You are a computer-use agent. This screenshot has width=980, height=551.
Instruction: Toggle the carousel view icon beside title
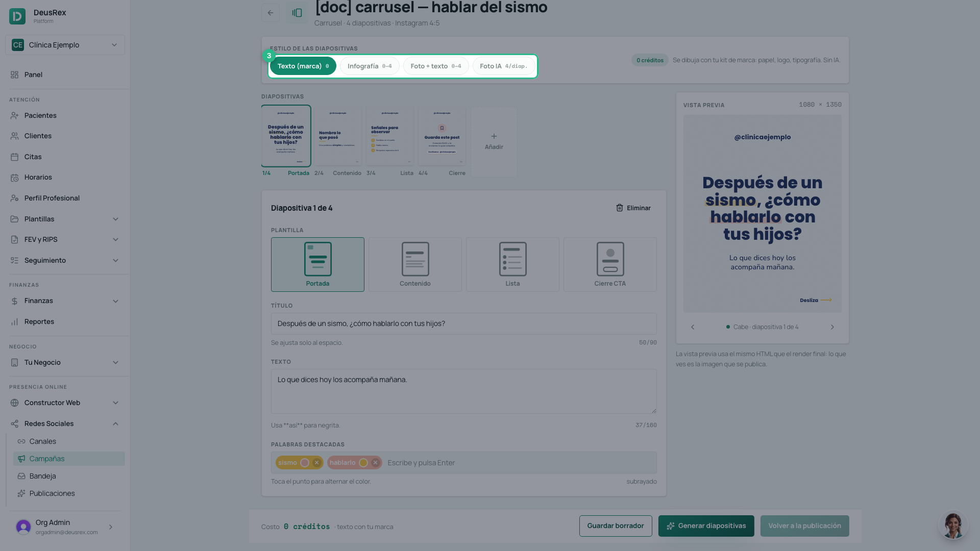(297, 13)
